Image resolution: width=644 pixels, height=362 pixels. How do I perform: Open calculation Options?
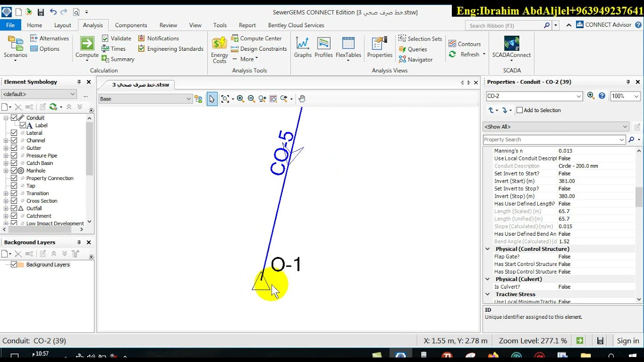pos(45,49)
